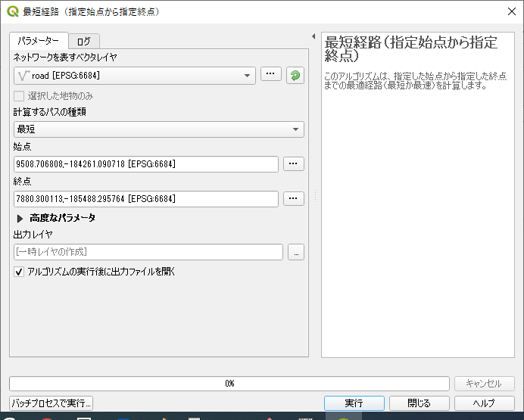The width and height of the screenshot is (524, 420).
Task: Click the 0% progress bar
Action: 229,384
